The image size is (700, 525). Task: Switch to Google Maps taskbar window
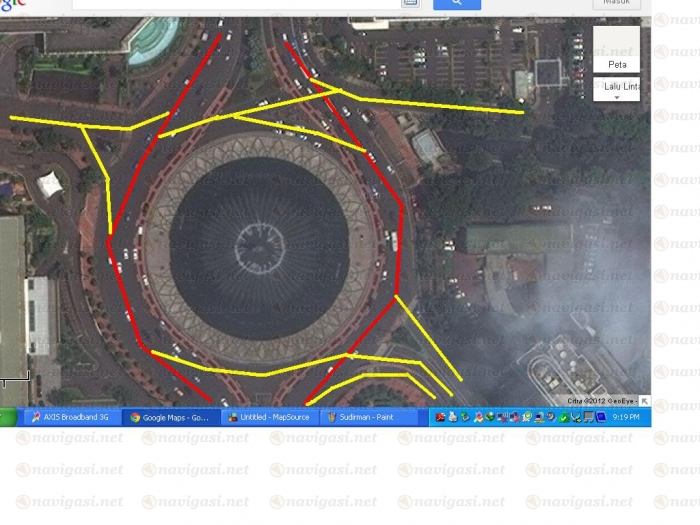point(170,417)
